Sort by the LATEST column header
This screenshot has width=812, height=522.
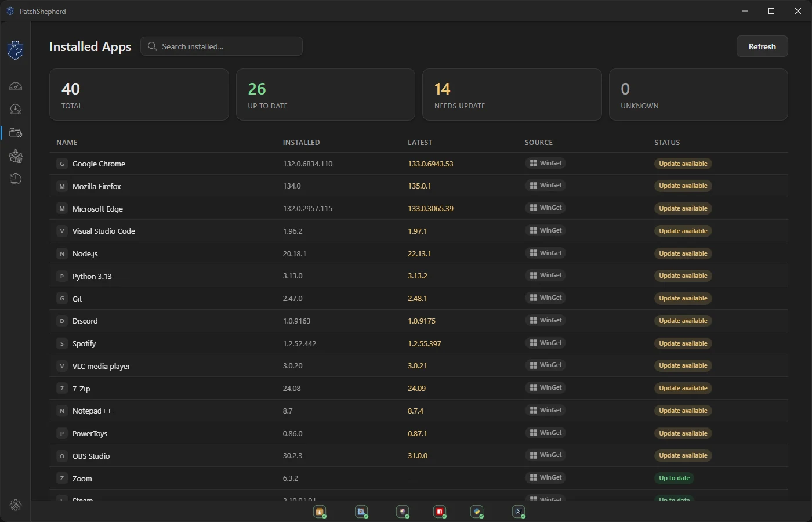420,142
